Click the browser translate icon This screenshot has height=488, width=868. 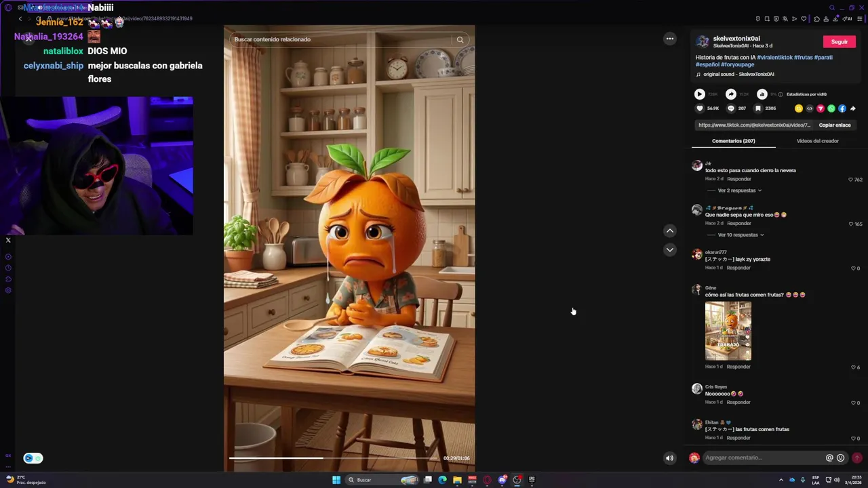(785, 19)
